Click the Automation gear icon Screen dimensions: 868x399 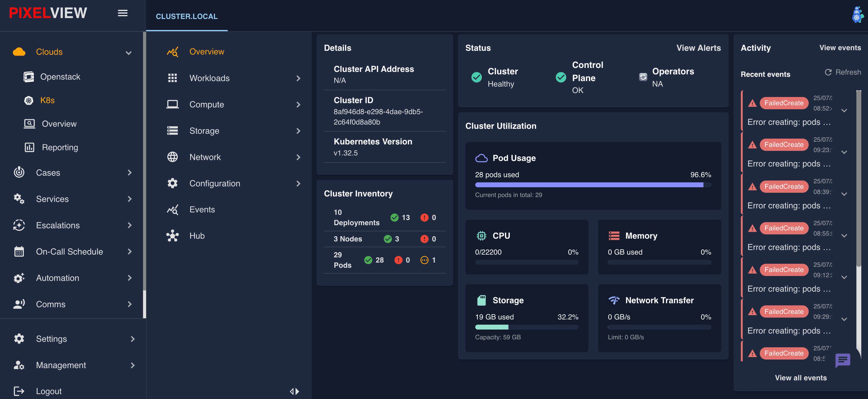point(19,278)
